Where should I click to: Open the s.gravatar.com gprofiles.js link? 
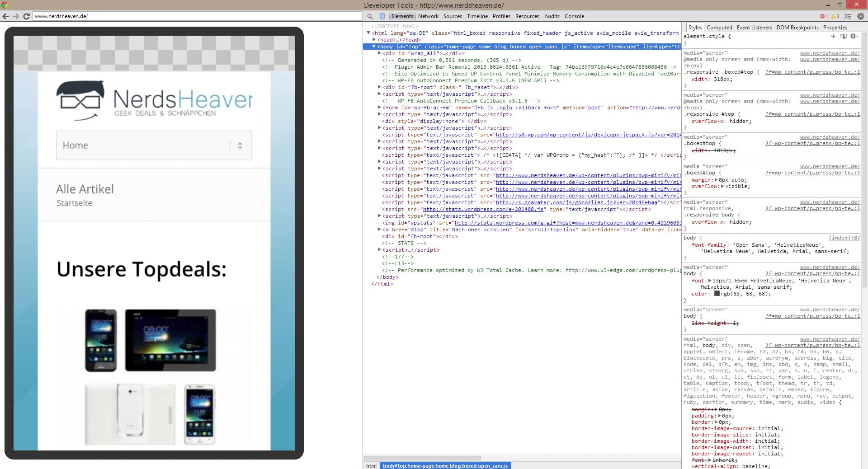576,202
